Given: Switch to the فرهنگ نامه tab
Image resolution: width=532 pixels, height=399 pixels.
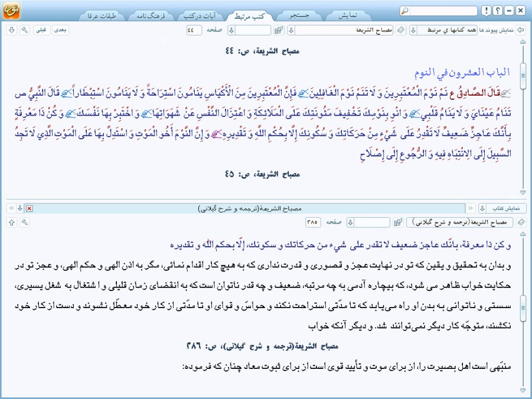Looking at the screenshot, I should click(151, 15).
